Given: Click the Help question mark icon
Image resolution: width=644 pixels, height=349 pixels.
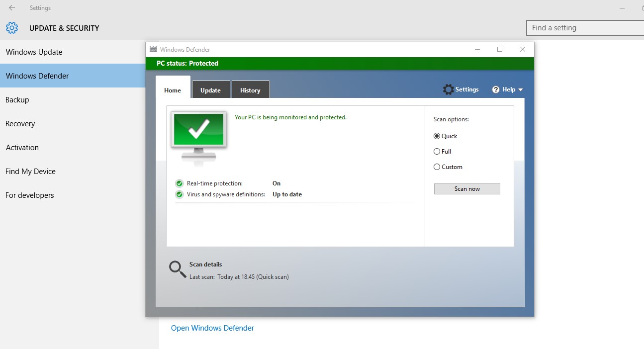Looking at the screenshot, I should (495, 89).
